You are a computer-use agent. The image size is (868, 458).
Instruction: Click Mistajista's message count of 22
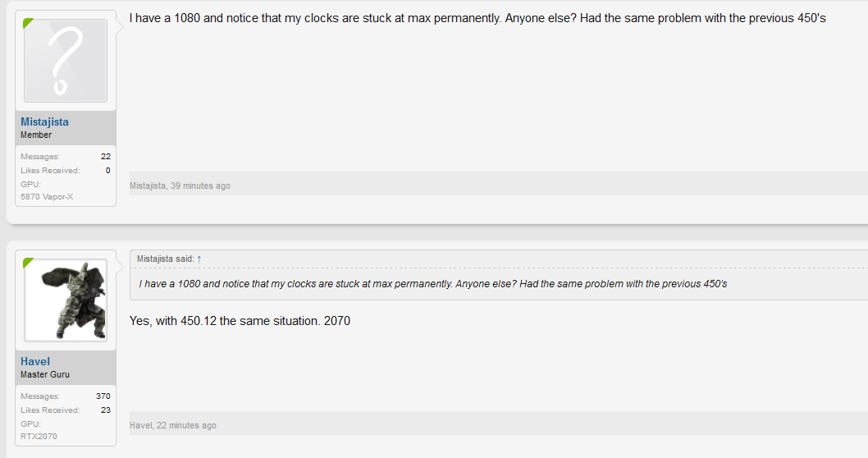click(105, 156)
